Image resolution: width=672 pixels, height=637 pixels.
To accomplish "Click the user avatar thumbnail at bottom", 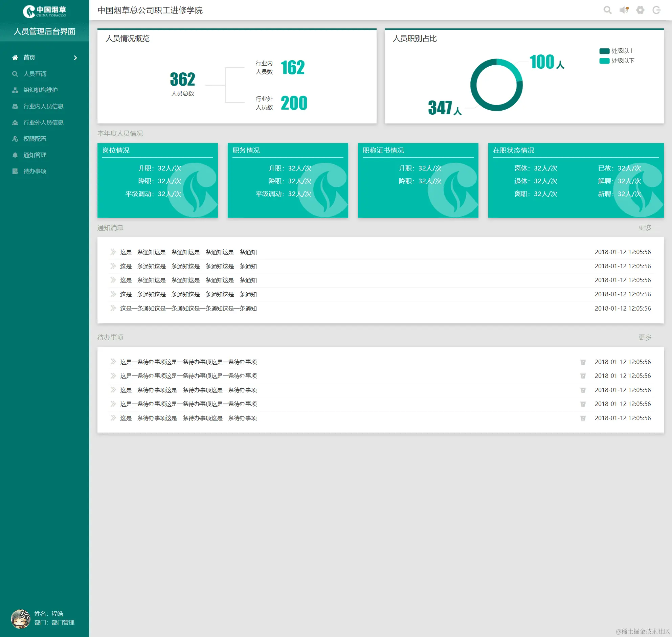I will pyautogui.click(x=20, y=618).
